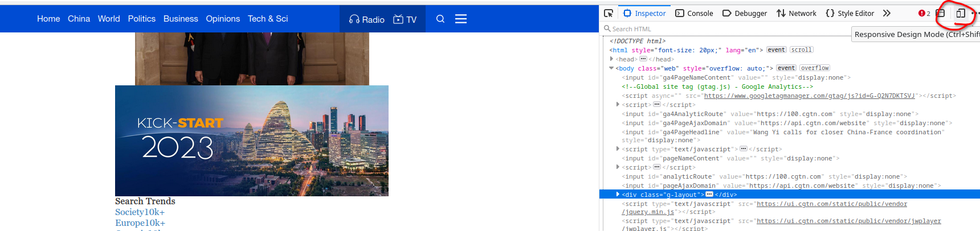This screenshot has width=980, height=231.
Task: Select iframe picker icon in devtools toolbar
Action: point(941,13)
